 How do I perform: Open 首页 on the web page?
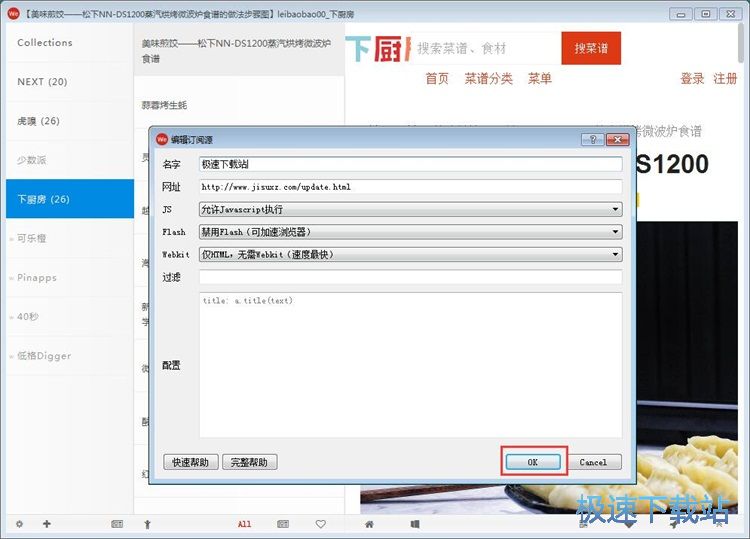pos(437,78)
